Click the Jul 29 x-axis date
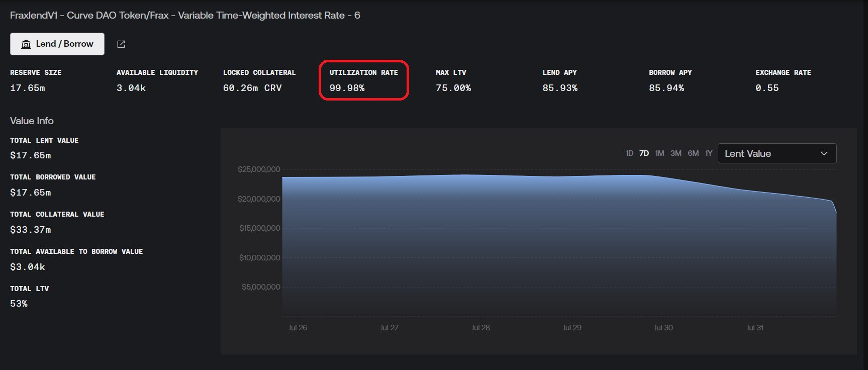 pos(572,328)
